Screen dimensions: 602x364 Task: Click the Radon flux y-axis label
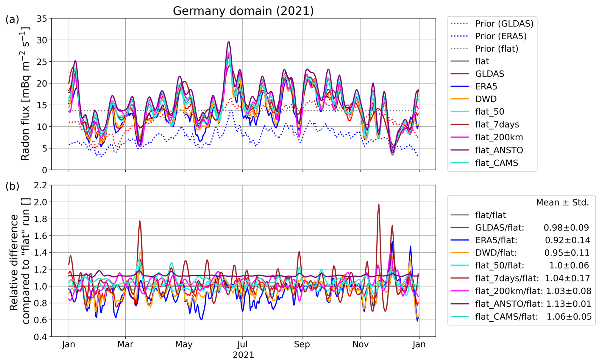pyautogui.click(x=25, y=94)
